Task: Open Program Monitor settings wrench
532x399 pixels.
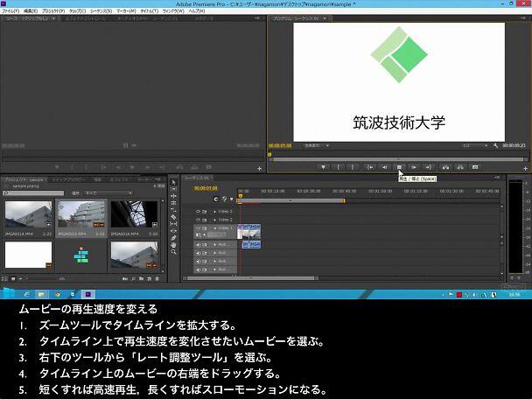Action: point(495,145)
